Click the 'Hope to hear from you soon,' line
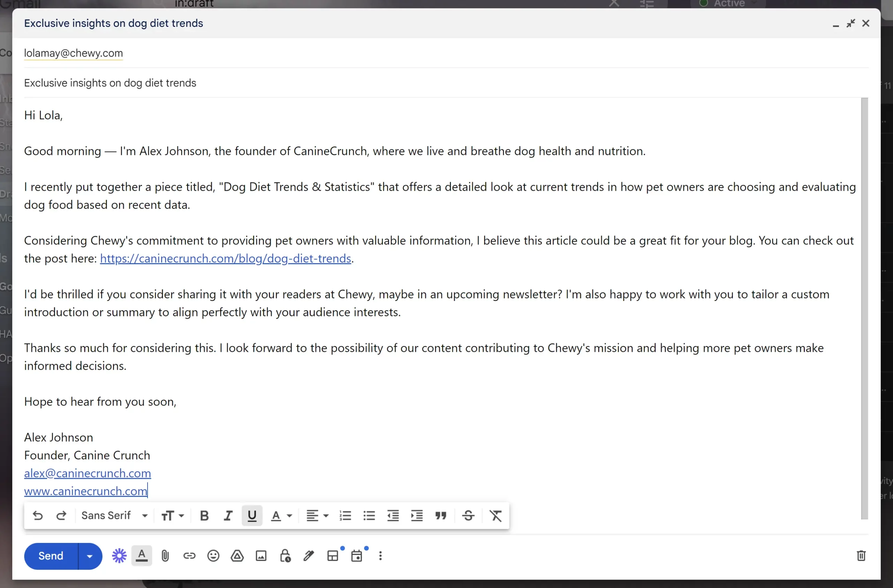This screenshot has width=893, height=588. pos(100,401)
